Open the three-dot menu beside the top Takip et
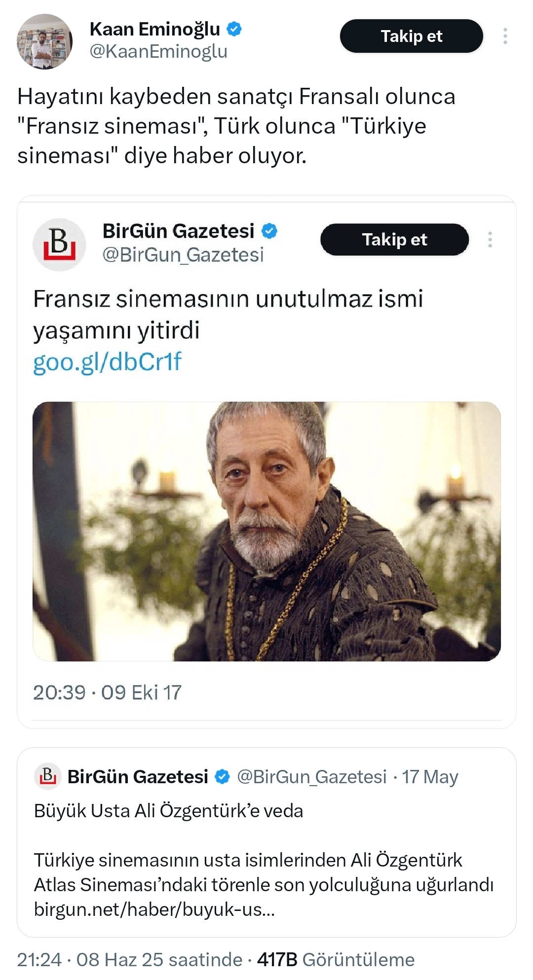The width and height of the screenshot is (533, 980). click(505, 36)
